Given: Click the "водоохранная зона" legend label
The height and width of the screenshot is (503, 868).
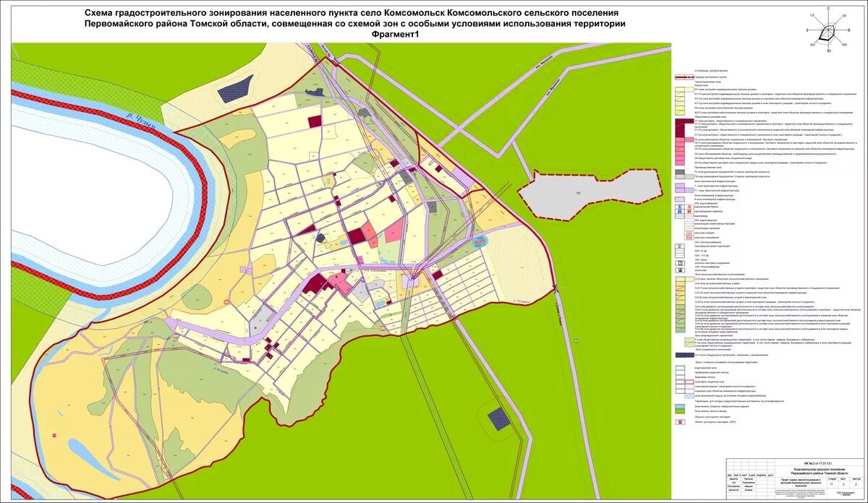Looking at the screenshot, I should click(705, 368).
